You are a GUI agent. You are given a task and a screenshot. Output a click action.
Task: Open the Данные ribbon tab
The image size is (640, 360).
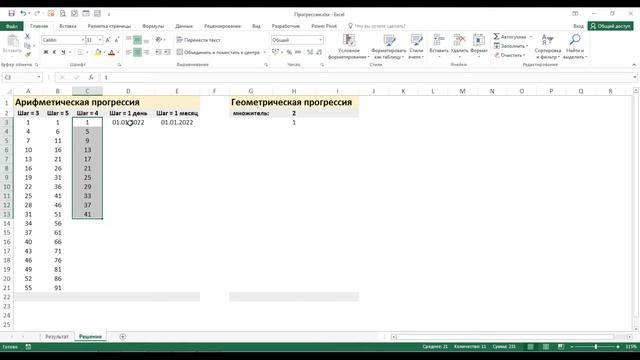click(x=184, y=26)
